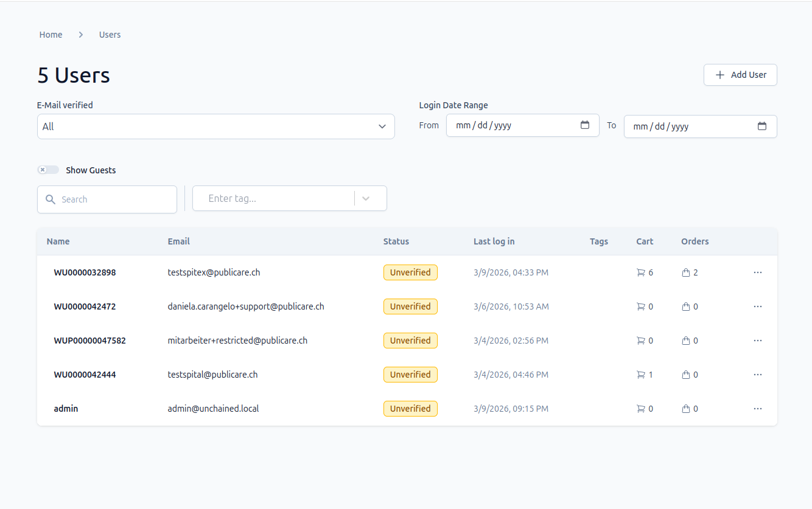Click the To date field
812x509 pixels.
click(701, 126)
